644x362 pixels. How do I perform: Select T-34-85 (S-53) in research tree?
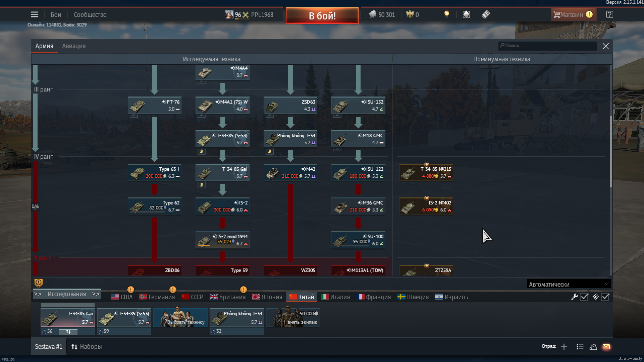click(x=222, y=139)
